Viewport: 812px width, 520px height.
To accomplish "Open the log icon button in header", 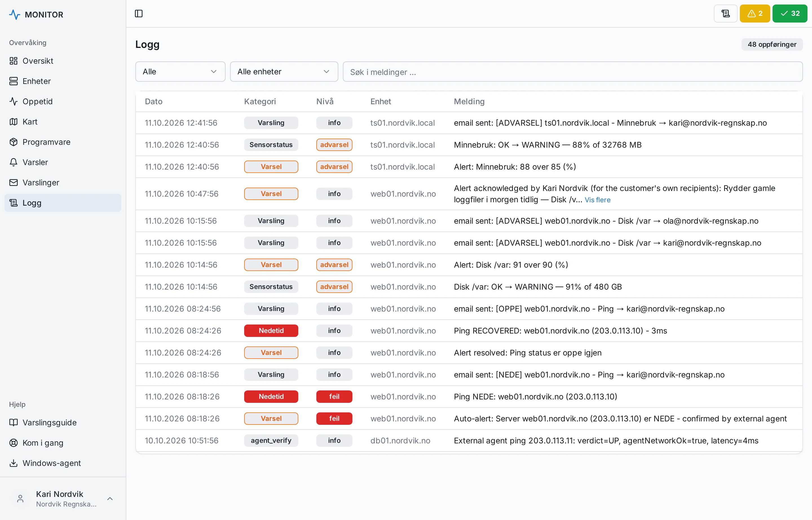I will 725,14.
